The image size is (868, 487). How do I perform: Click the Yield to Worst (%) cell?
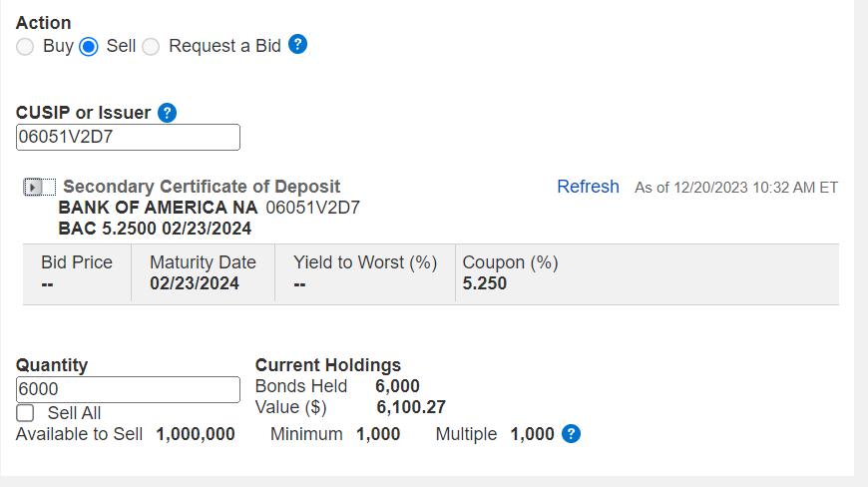pos(365,272)
